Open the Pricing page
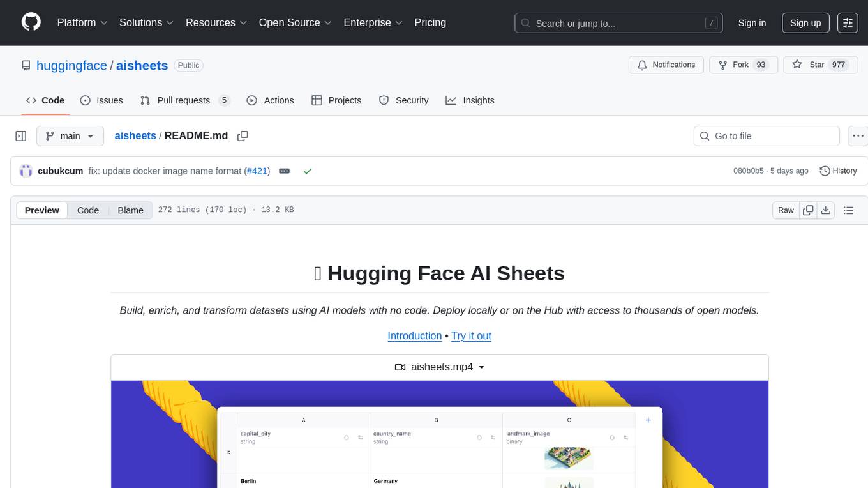Screen dimensions: 868x488 [430, 22]
